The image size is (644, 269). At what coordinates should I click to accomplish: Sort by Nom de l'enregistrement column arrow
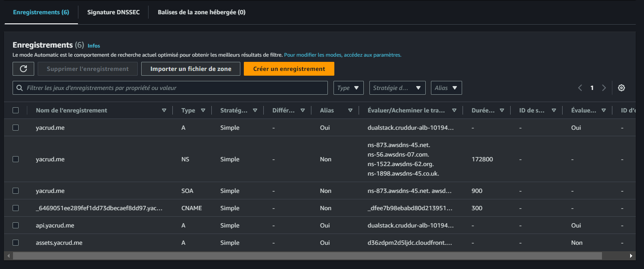164,110
